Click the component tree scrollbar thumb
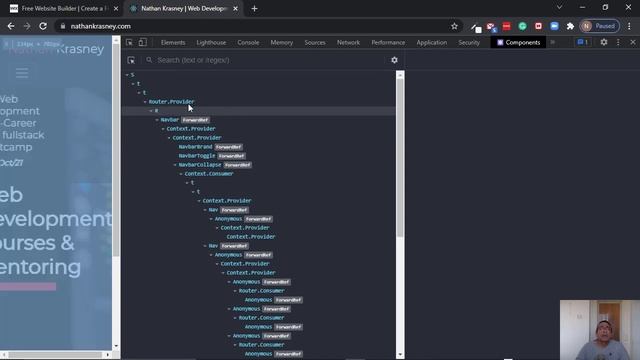The image size is (640, 360). coord(400,158)
